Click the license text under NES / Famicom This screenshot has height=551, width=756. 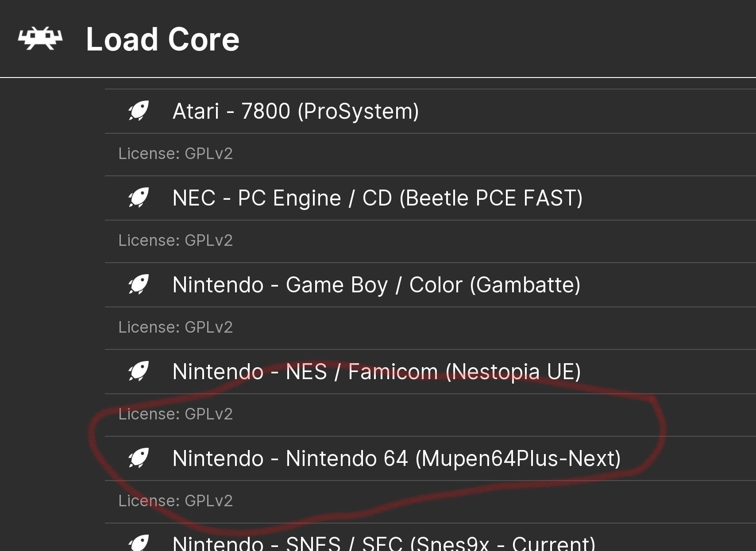175,414
